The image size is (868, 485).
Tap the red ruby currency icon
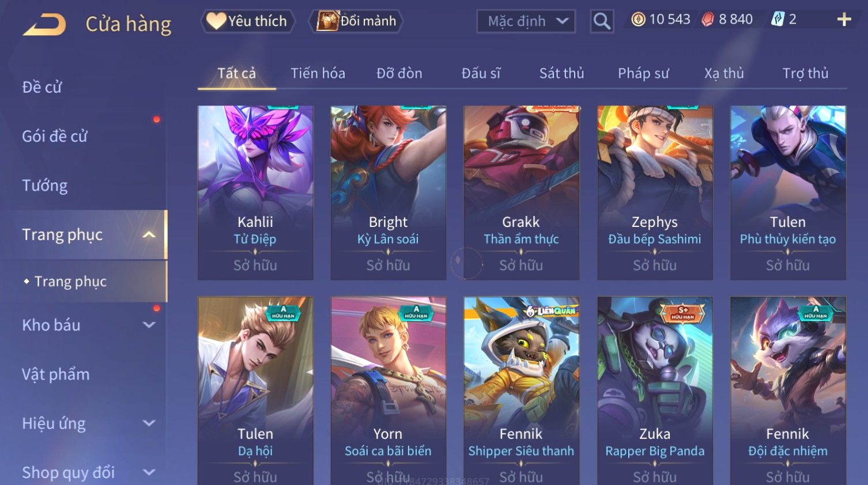(x=708, y=20)
